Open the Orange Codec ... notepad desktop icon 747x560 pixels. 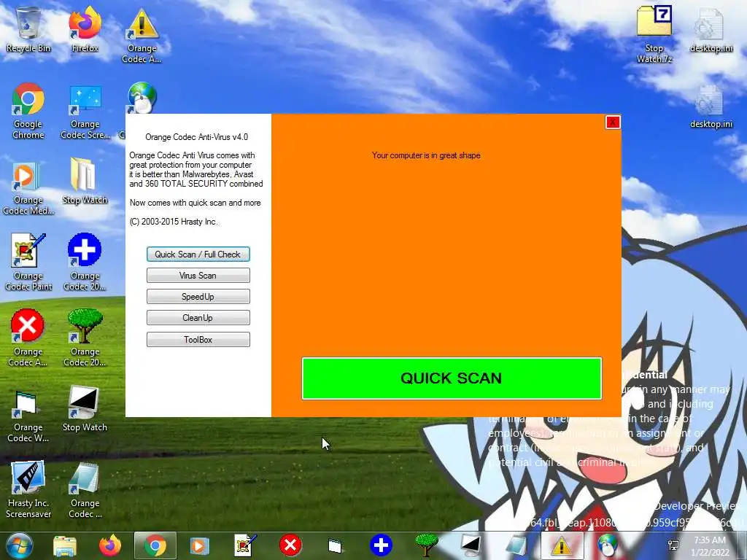[85, 491]
